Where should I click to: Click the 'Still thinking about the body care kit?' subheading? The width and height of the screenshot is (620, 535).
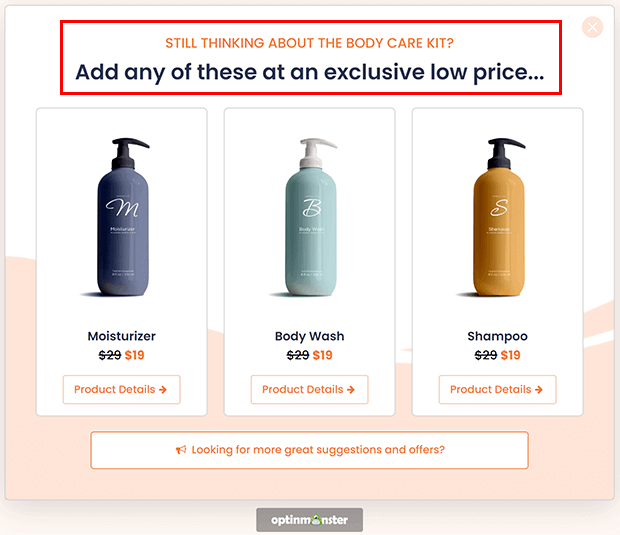pyautogui.click(x=310, y=43)
